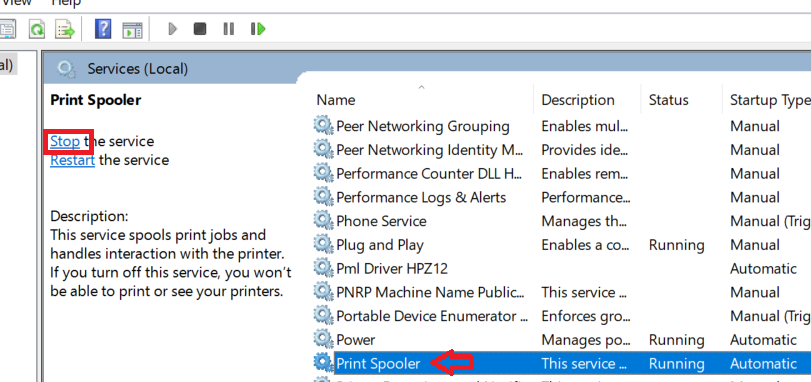
Task: Select the Power service name
Action: 355,340
